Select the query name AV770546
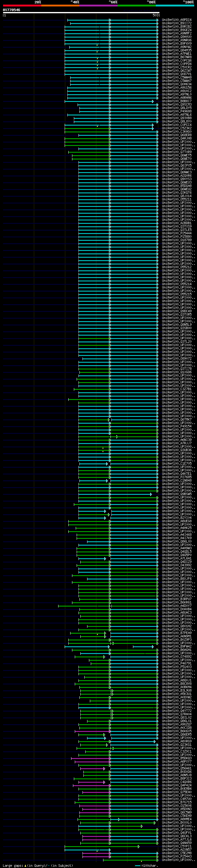The height and width of the screenshot is (868, 197). click(11, 10)
